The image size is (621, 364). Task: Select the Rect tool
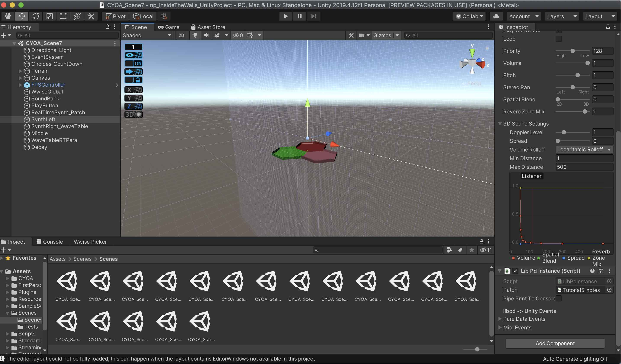coord(63,16)
